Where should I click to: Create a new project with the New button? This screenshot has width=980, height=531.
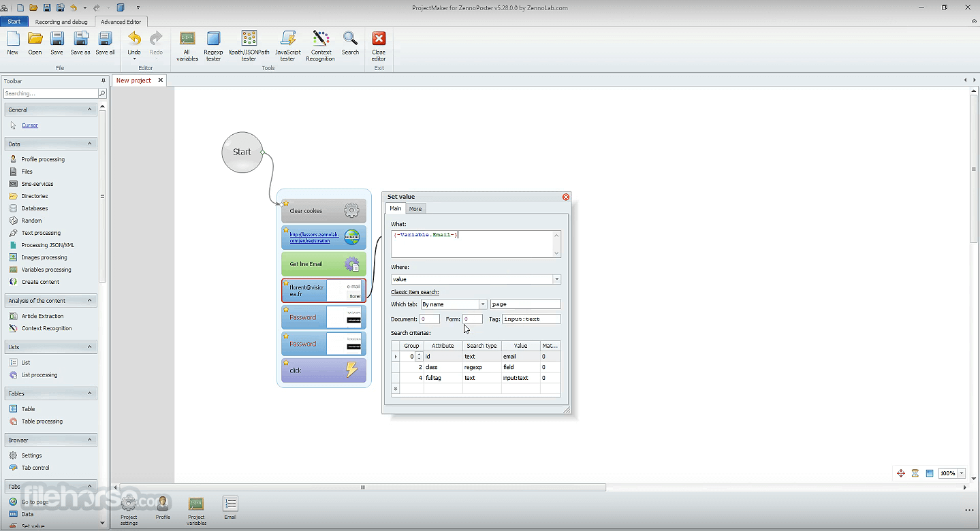click(13, 43)
